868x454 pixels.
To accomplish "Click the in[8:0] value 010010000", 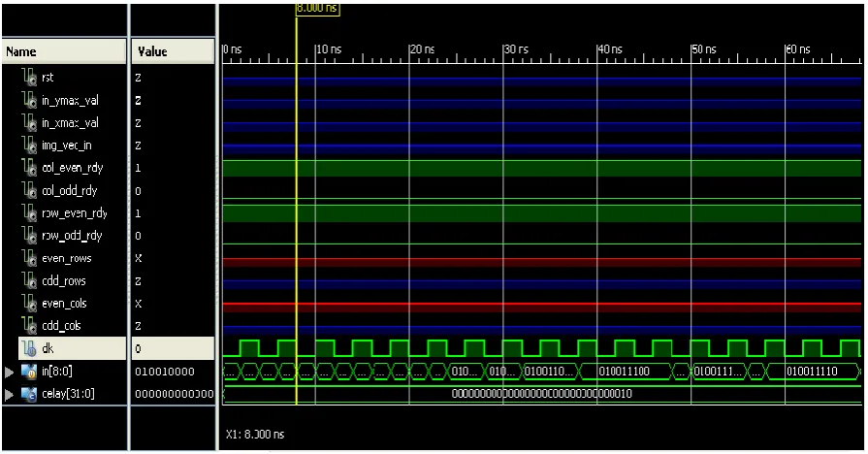I will click(165, 372).
